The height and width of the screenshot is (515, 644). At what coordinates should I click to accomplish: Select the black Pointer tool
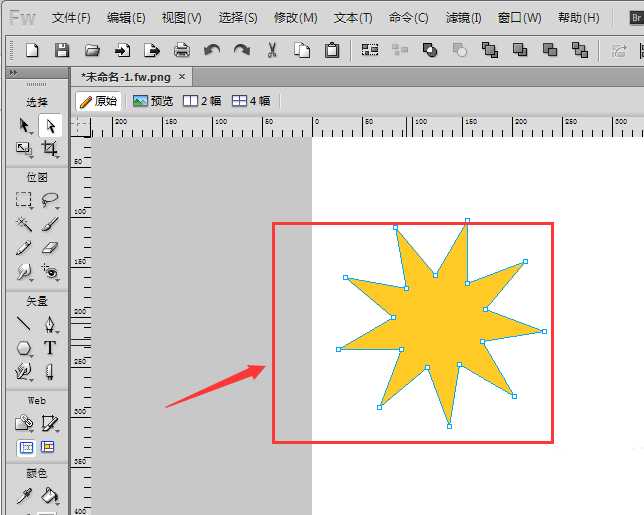[24, 125]
